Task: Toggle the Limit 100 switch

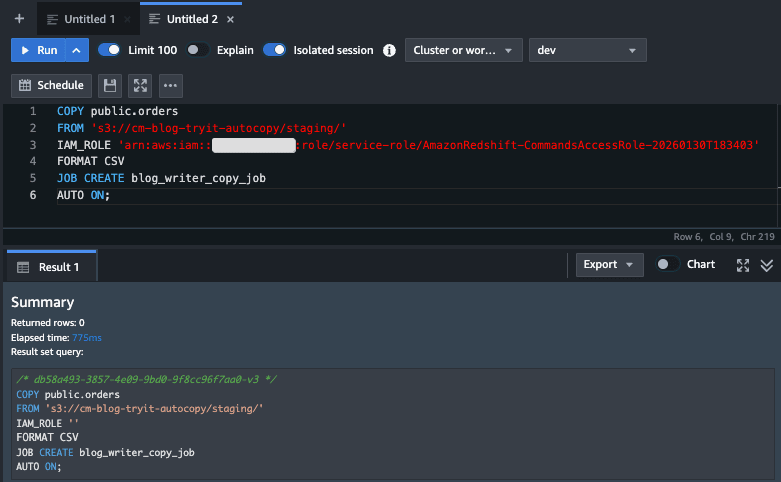Action: tap(109, 50)
